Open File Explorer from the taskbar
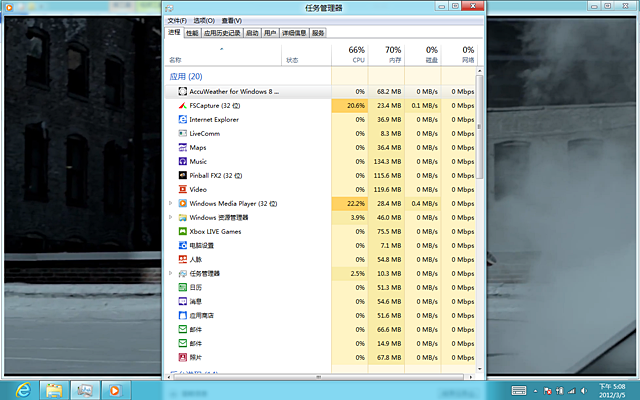 point(54,391)
